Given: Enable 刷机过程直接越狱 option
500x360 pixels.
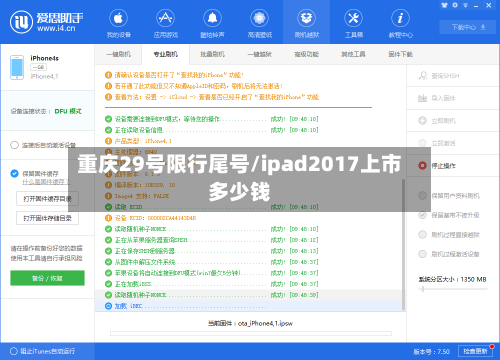Looking at the screenshot, I should pos(422,235).
